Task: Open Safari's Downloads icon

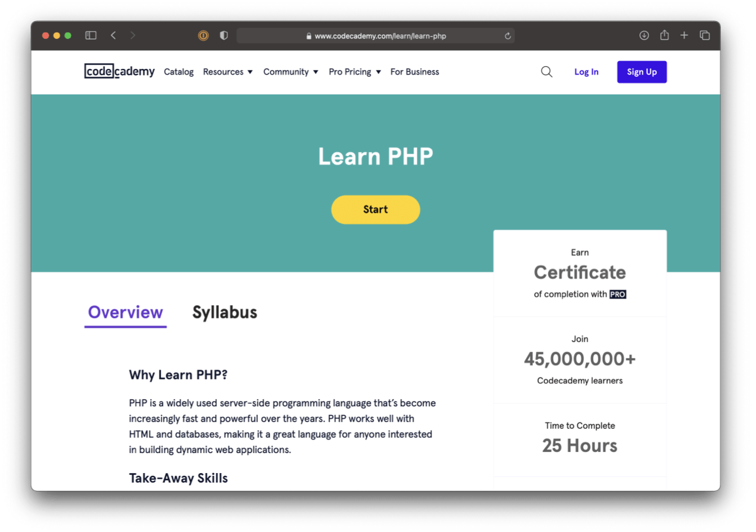Action: [644, 35]
